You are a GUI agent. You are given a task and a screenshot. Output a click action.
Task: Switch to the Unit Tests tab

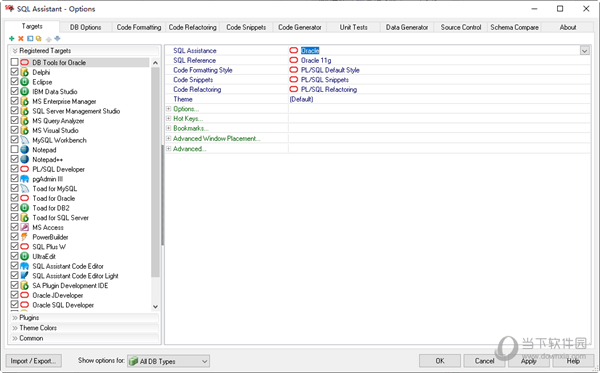[354, 27]
